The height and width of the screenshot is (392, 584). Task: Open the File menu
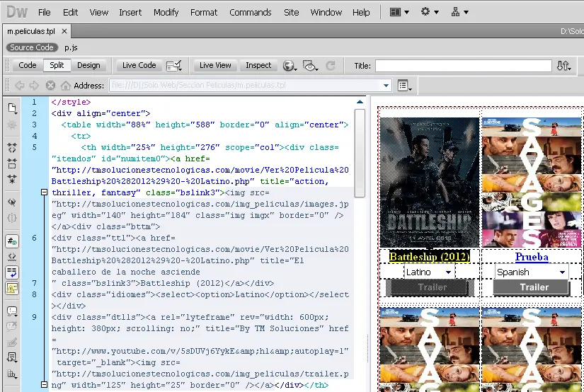pyautogui.click(x=45, y=12)
